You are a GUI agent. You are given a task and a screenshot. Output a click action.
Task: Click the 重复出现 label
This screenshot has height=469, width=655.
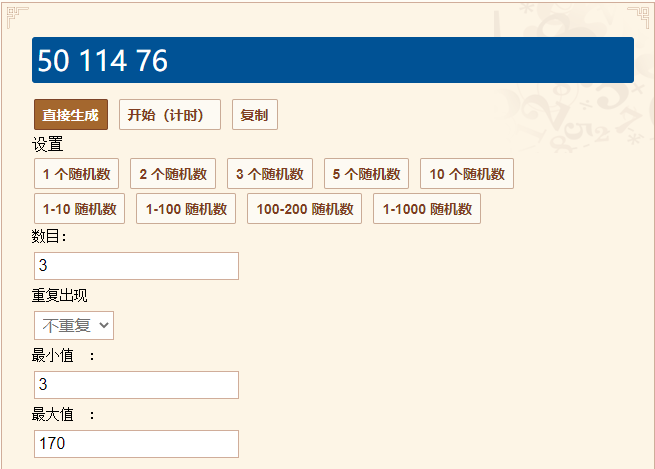[60, 295]
